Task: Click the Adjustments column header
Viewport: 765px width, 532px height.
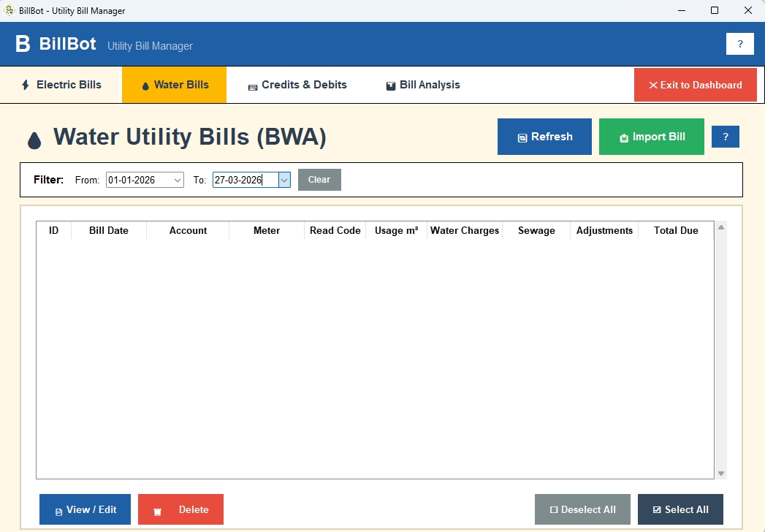Action: coord(604,230)
